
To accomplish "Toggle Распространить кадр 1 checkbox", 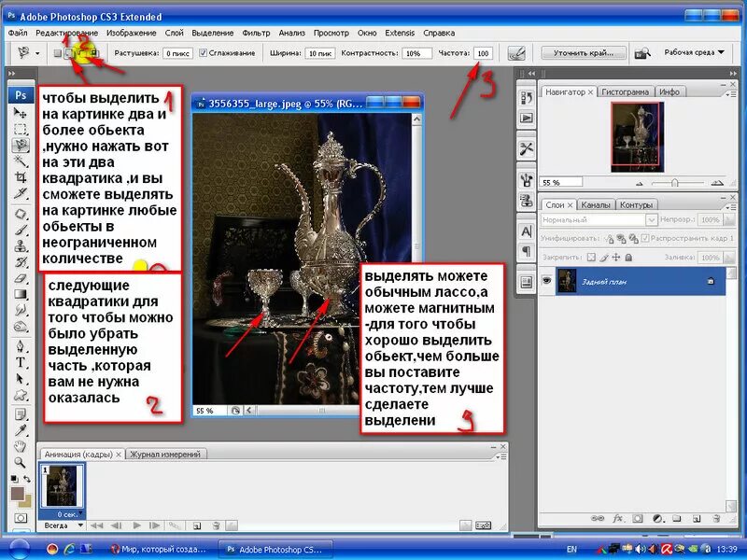I will (x=645, y=238).
